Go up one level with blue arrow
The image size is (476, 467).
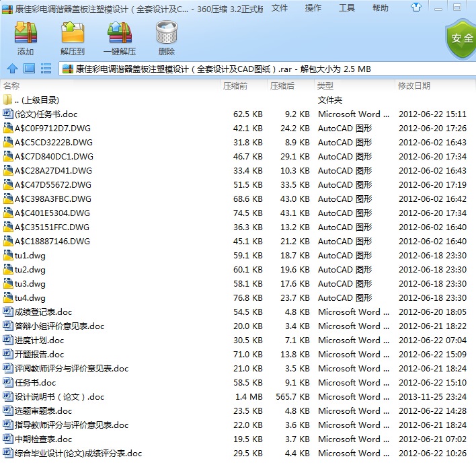12,69
